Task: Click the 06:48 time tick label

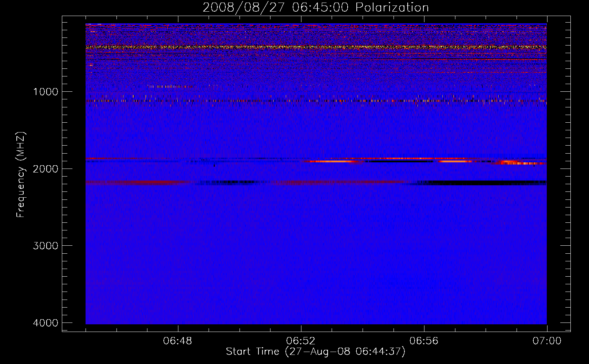Action: point(178,341)
